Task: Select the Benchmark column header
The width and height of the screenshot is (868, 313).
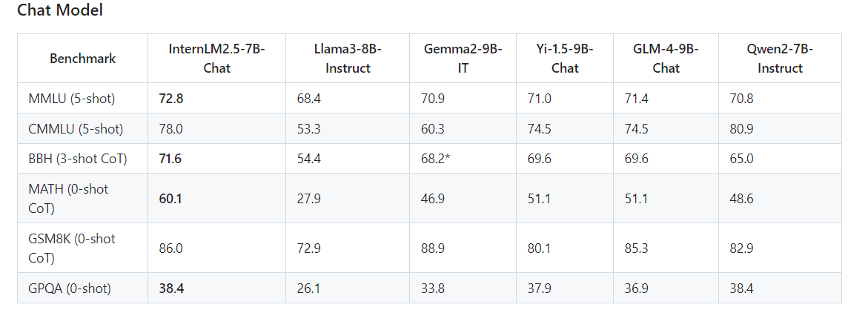Action: click(82, 58)
